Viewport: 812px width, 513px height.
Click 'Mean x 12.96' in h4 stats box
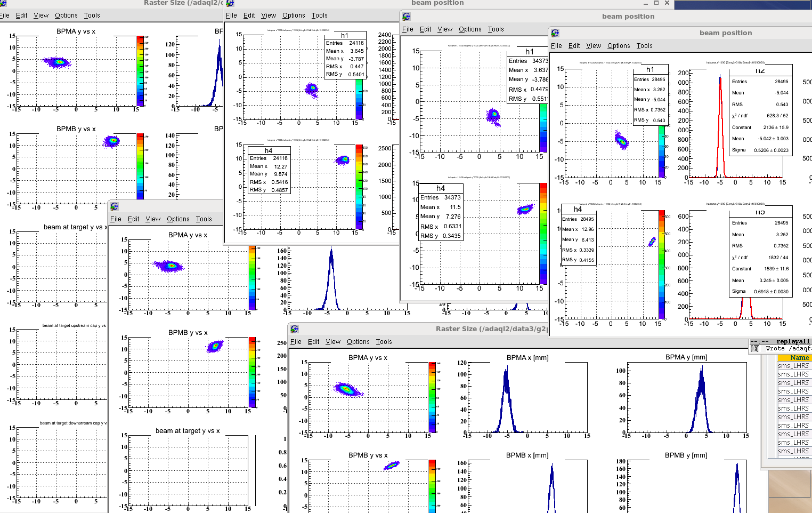point(578,229)
